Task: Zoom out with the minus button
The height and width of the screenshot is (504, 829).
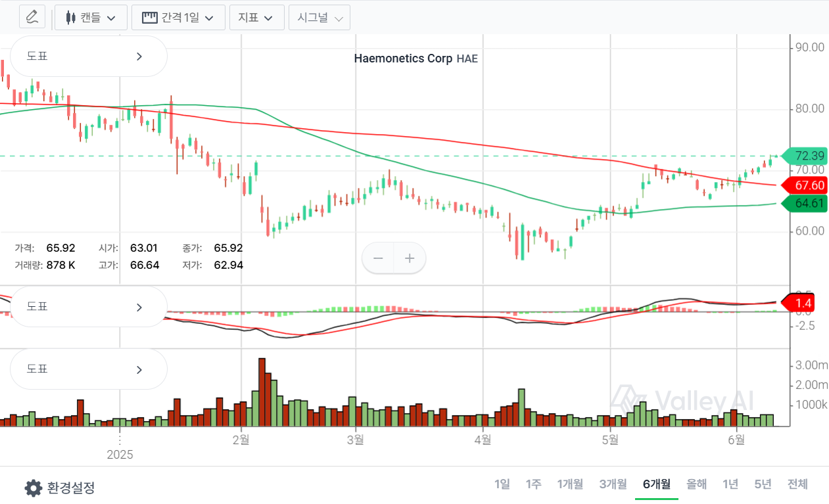Action: (x=378, y=258)
